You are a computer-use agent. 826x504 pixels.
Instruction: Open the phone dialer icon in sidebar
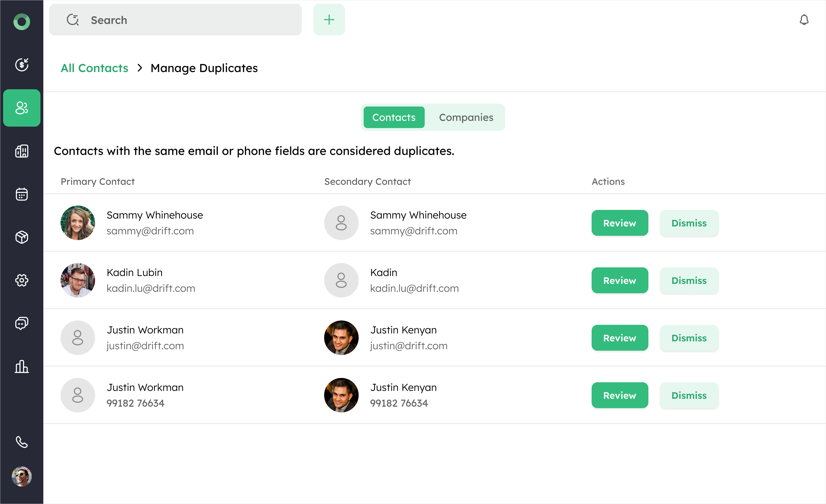click(x=22, y=442)
